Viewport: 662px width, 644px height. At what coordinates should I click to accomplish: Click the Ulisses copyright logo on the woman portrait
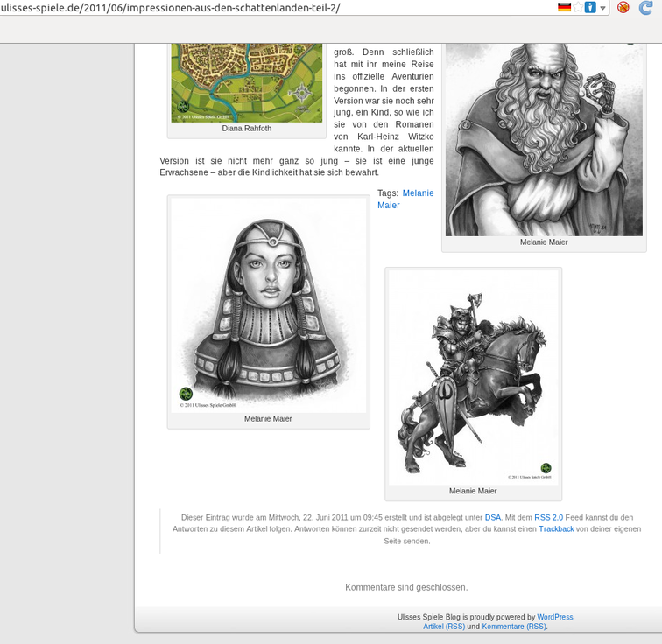point(186,394)
